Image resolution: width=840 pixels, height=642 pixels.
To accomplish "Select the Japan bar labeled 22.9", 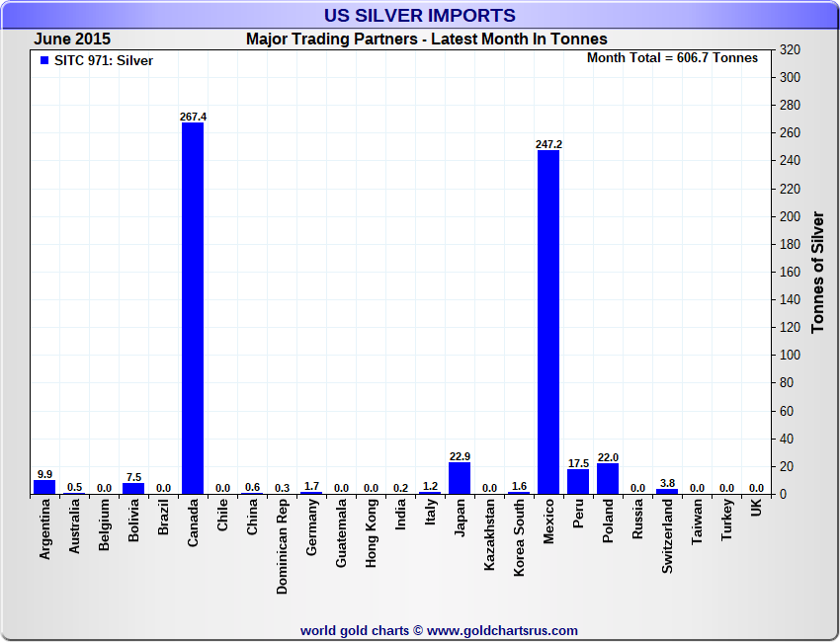I will coord(460,478).
